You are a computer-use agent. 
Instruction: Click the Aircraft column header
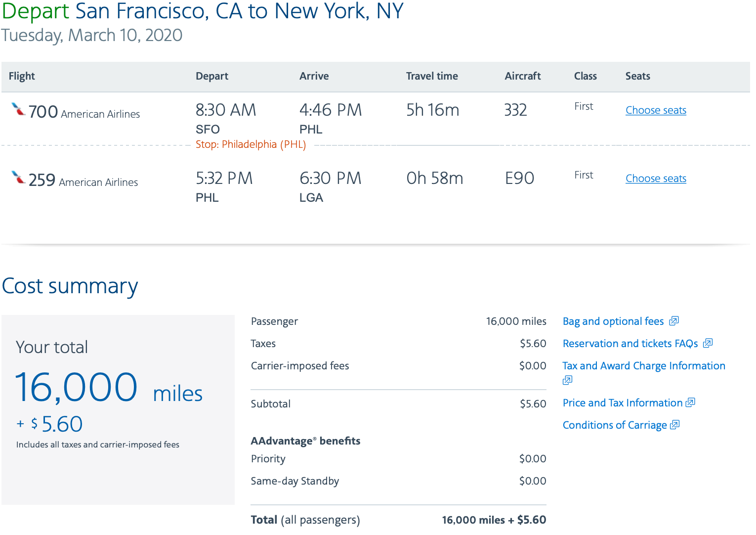[x=523, y=76]
